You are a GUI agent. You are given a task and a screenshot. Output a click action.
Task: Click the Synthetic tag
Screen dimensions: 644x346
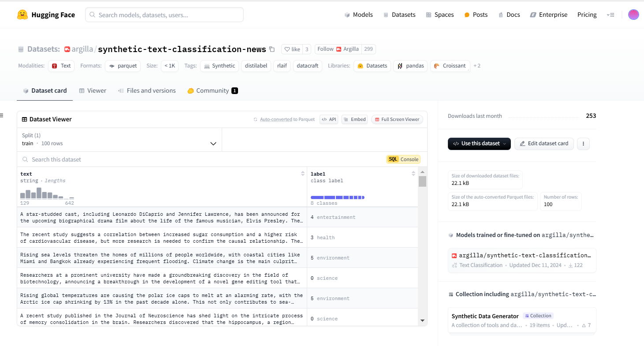(x=220, y=66)
